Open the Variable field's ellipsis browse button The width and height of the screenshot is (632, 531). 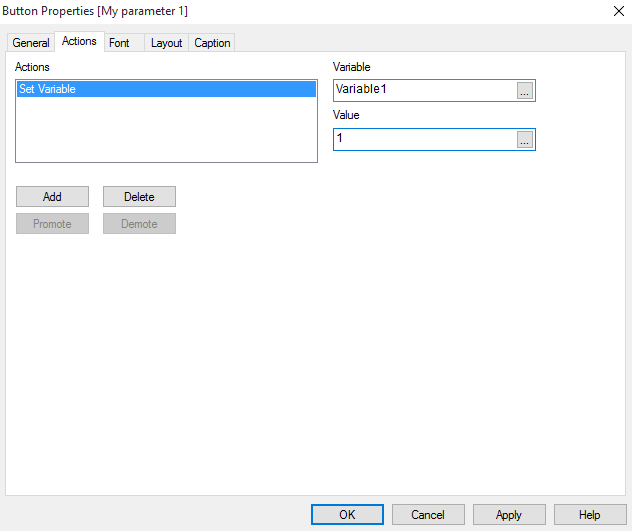click(525, 91)
